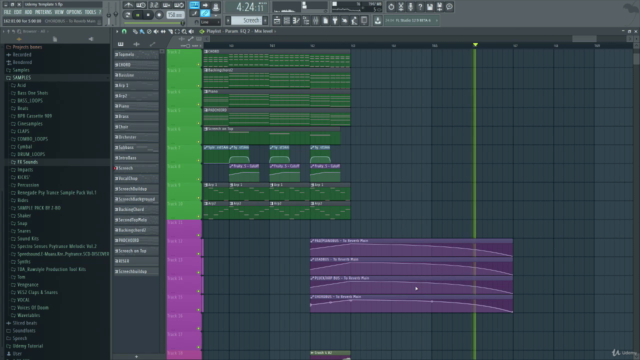Toggle the metronome icon
This screenshot has width=640, height=360.
tap(128, 5)
